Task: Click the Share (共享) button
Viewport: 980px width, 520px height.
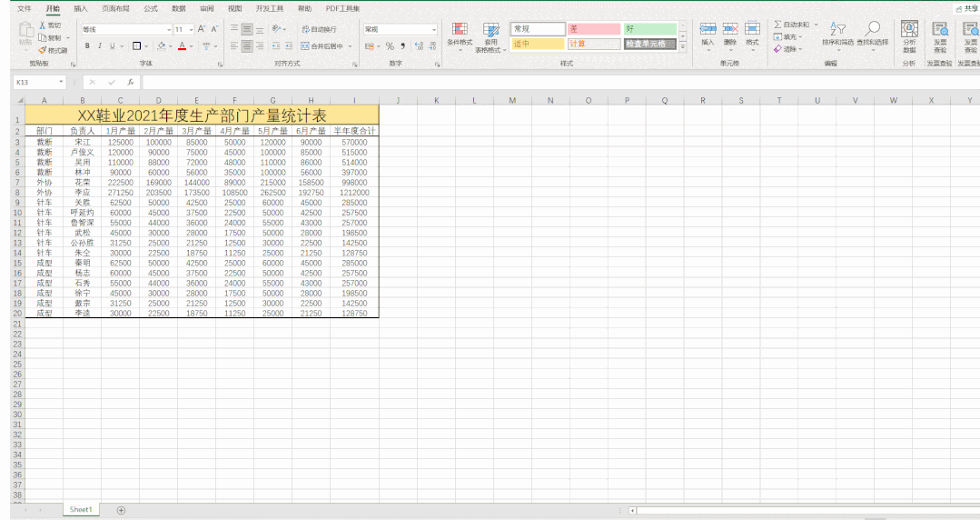Action: (x=967, y=9)
